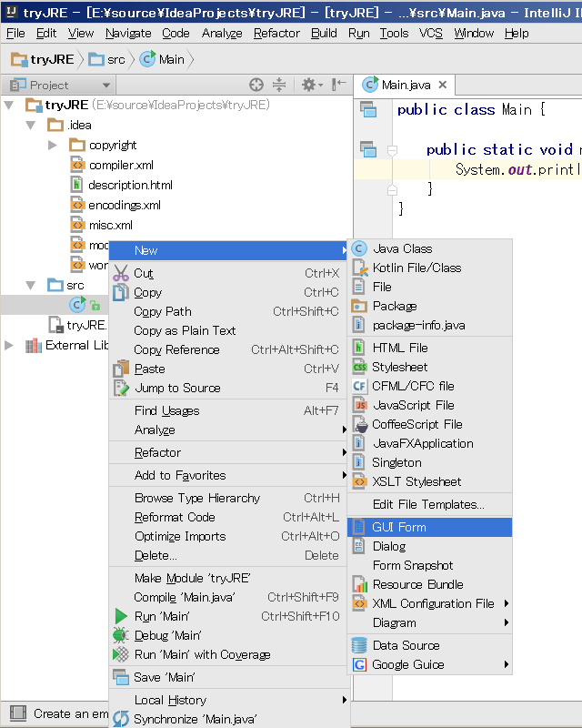Click the XSLT Stylesheet icon
The width and height of the screenshot is (582, 728).
click(359, 481)
